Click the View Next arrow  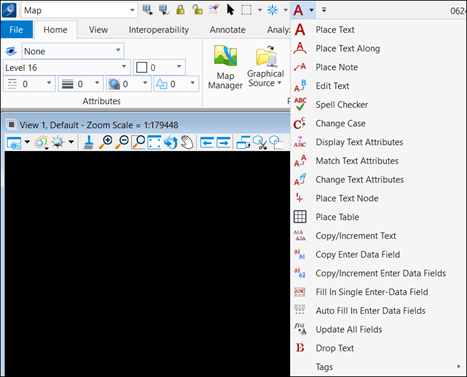[224, 143]
